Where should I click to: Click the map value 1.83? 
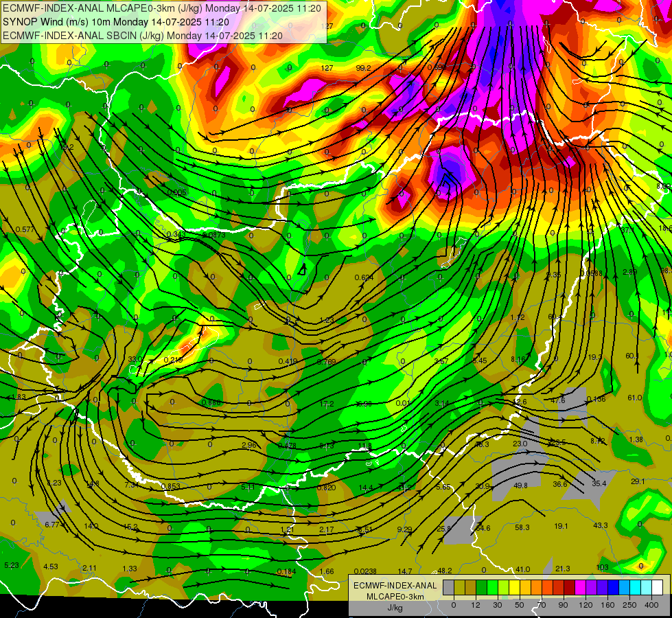(x=19, y=397)
